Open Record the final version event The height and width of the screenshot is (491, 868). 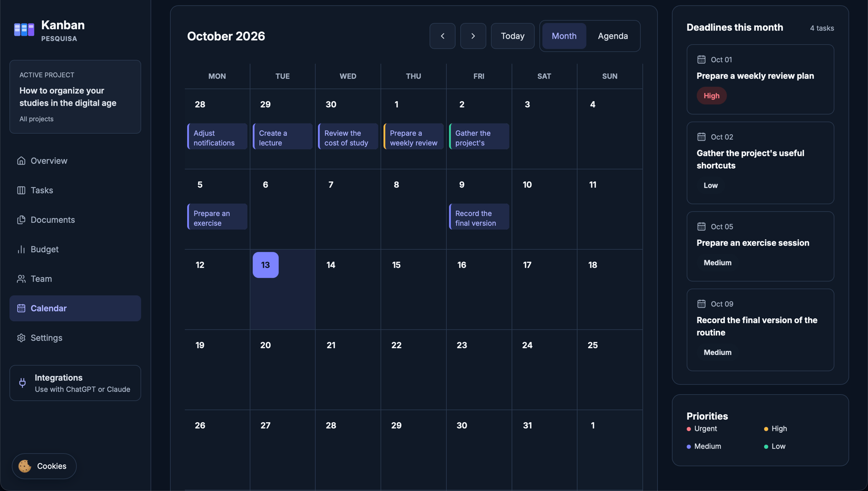pyautogui.click(x=479, y=217)
